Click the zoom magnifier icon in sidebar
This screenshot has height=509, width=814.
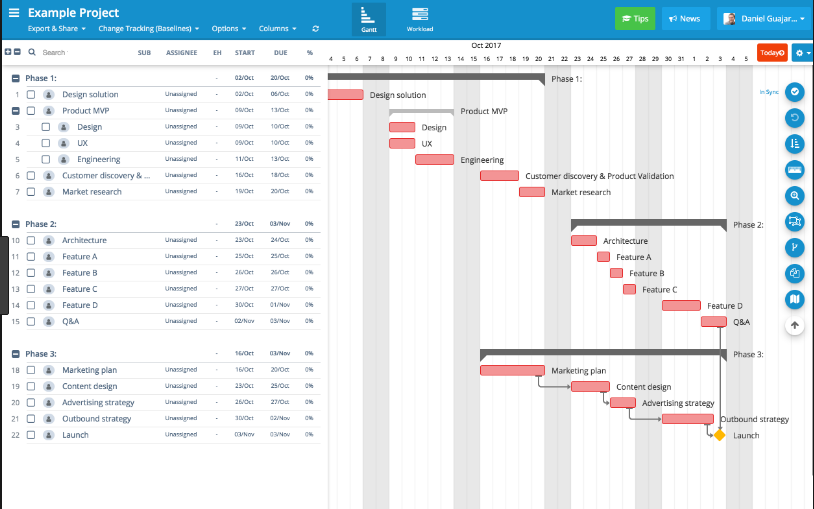pos(795,196)
